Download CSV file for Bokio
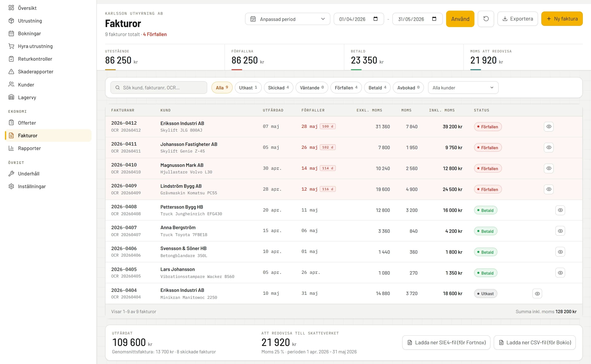 535,342
